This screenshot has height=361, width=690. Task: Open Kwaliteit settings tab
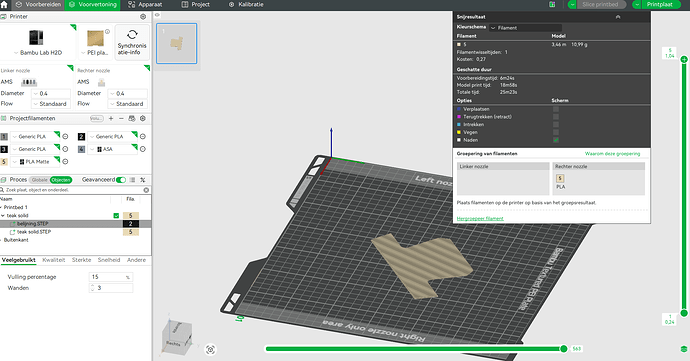point(54,260)
